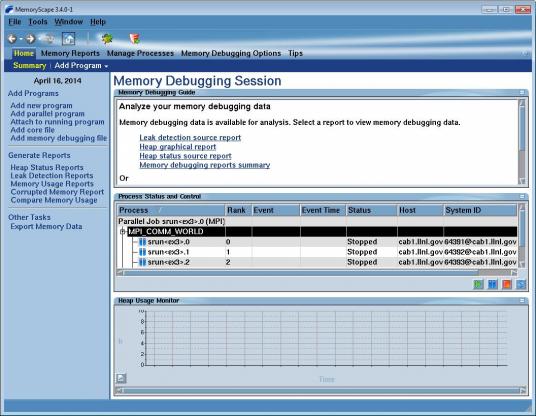This screenshot has height=416, width=536.
Task: Click the Heap Usage Monitor horizontal scrollbar
Action: click(321, 390)
